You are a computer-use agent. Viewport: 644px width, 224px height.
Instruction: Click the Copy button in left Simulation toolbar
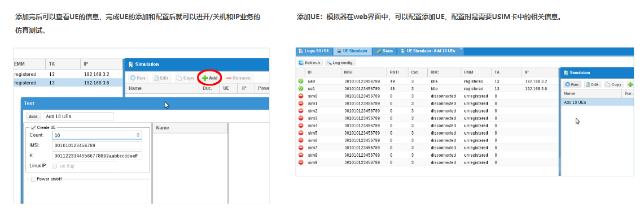tap(185, 77)
